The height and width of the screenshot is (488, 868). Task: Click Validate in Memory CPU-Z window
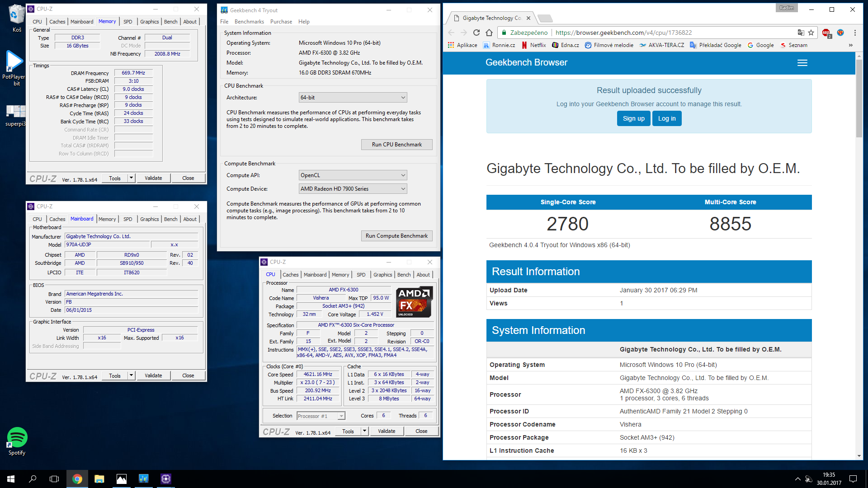point(153,178)
